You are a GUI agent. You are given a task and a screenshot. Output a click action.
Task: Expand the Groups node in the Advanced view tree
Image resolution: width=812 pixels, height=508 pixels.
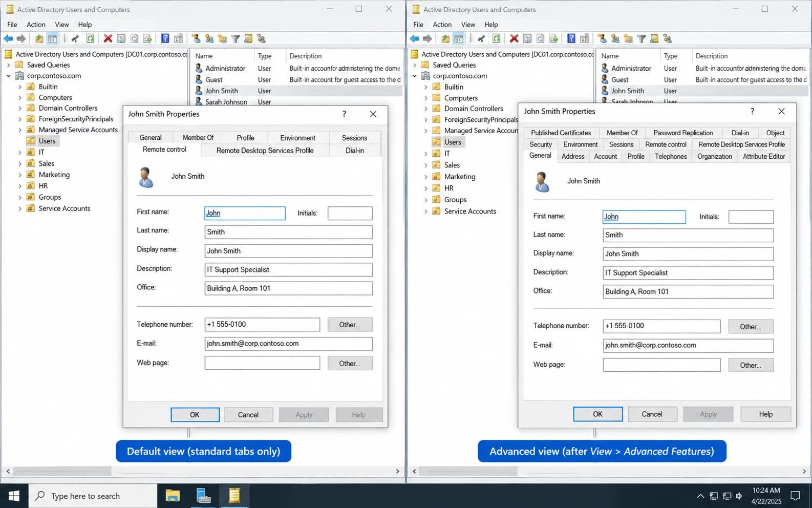coord(425,200)
